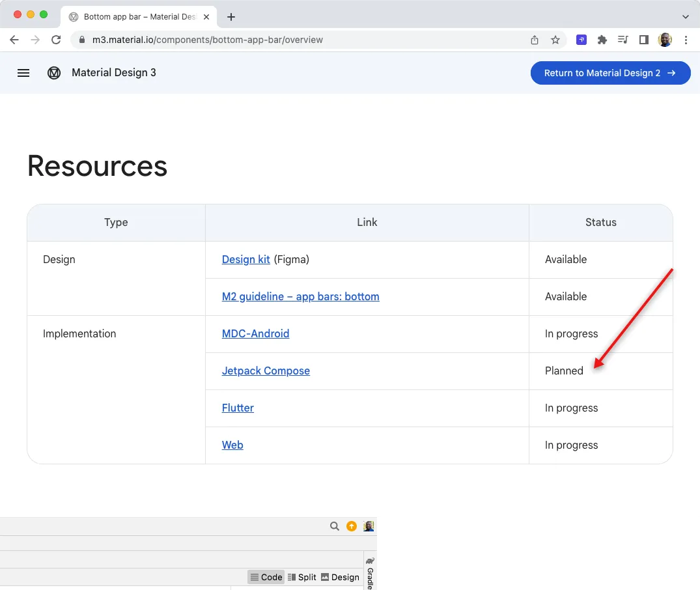The width and height of the screenshot is (700, 590).
Task: Expand the tab search chevron
Action: 685,17
